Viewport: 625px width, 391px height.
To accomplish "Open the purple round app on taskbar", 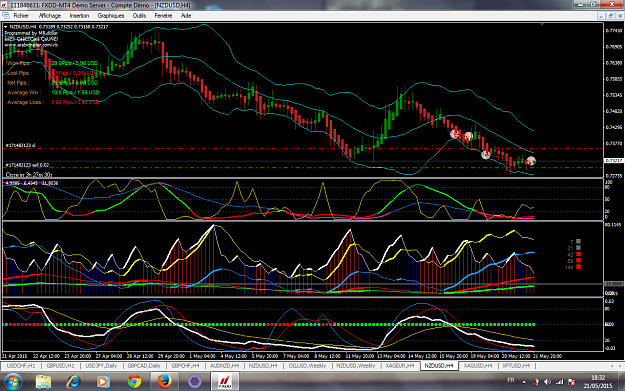I will (x=195, y=381).
